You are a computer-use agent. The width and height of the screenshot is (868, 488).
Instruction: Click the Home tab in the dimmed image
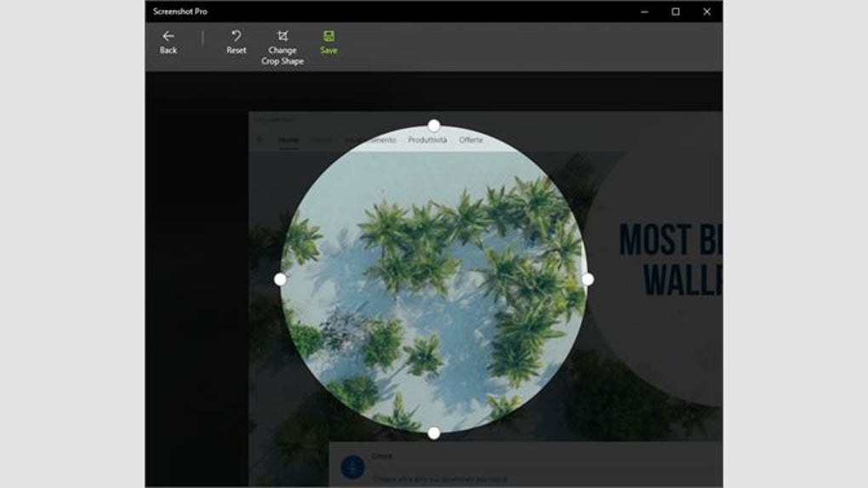pos(288,140)
